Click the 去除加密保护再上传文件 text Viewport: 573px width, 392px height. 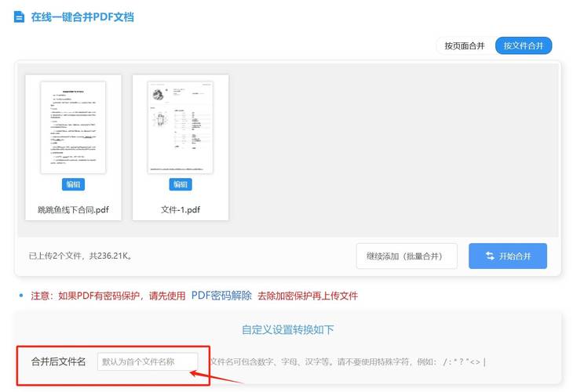coord(308,296)
